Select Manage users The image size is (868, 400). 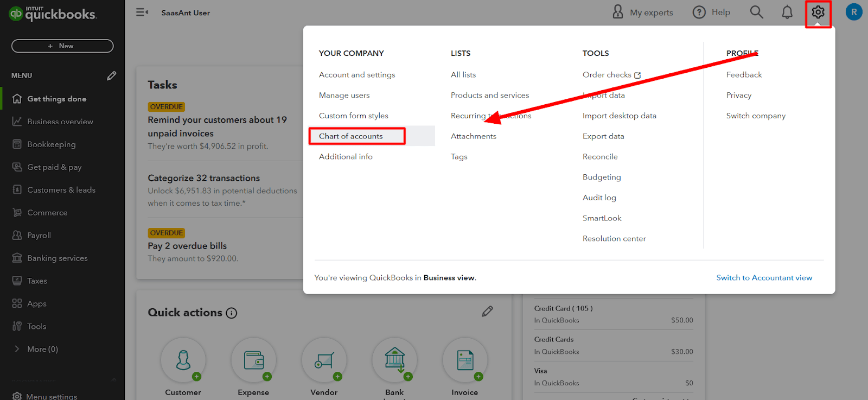point(344,96)
